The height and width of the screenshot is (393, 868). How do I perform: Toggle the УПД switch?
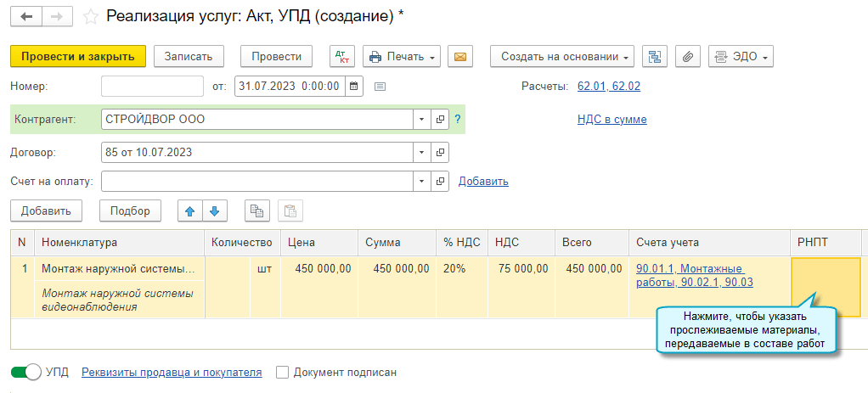click(x=27, y=372)
